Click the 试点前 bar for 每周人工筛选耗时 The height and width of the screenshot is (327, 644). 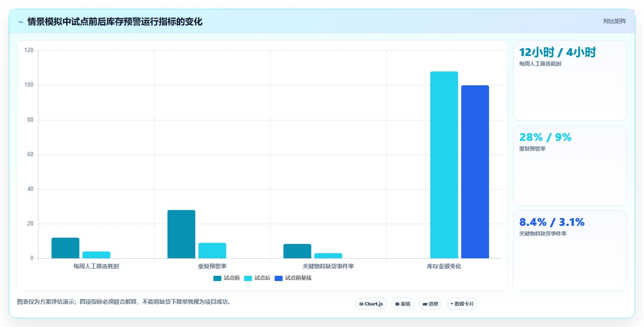click(65, 248)
